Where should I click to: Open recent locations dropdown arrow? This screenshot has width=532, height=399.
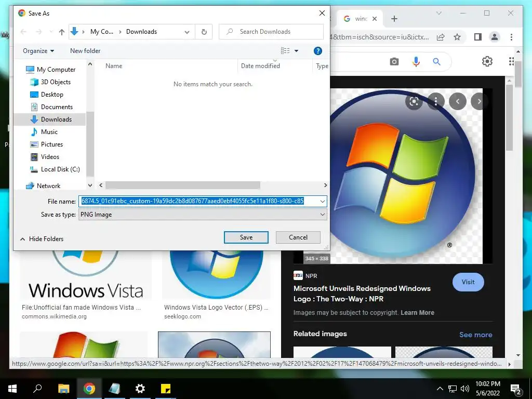click(51, 32)
